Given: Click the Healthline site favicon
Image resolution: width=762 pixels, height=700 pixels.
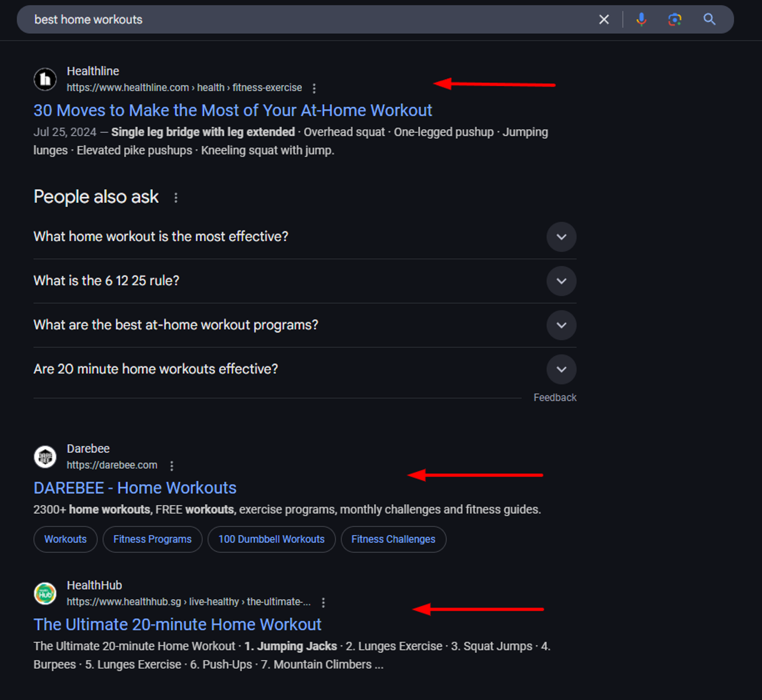Looking at the screenshot, I should pos(45,79).
